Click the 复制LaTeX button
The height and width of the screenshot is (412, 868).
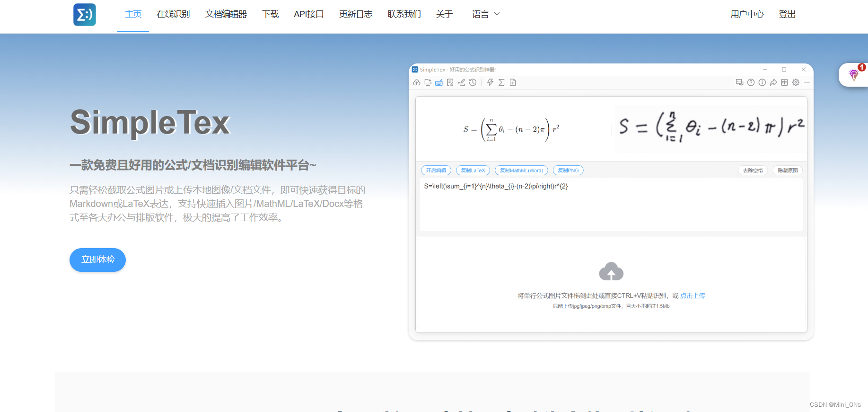click(x=473, y=170)
